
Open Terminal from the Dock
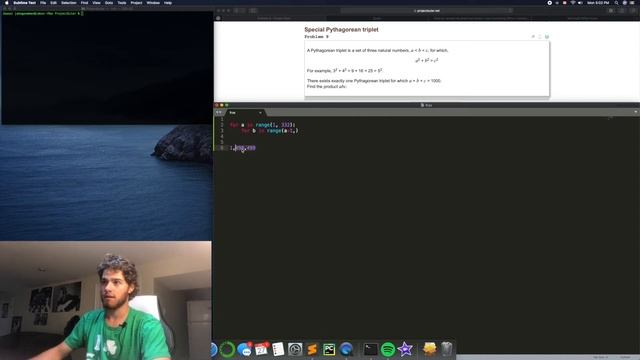pyautogui.click(x=371, y=349)
